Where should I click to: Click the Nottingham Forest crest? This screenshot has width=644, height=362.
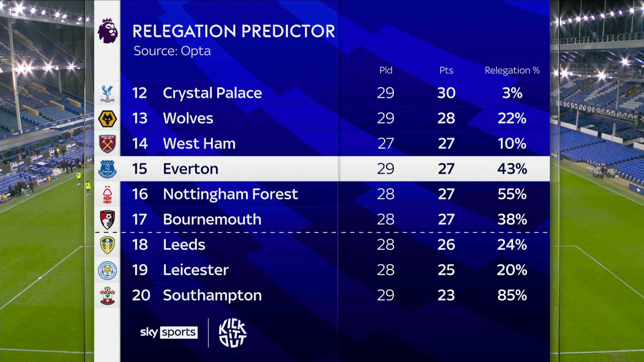pyautogui.click(x=108, y=195)
